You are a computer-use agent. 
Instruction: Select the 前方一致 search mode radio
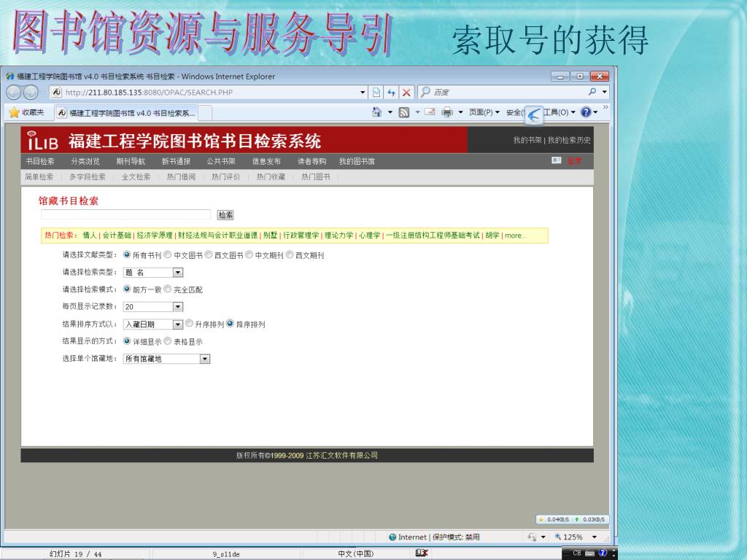pos(127,289)
